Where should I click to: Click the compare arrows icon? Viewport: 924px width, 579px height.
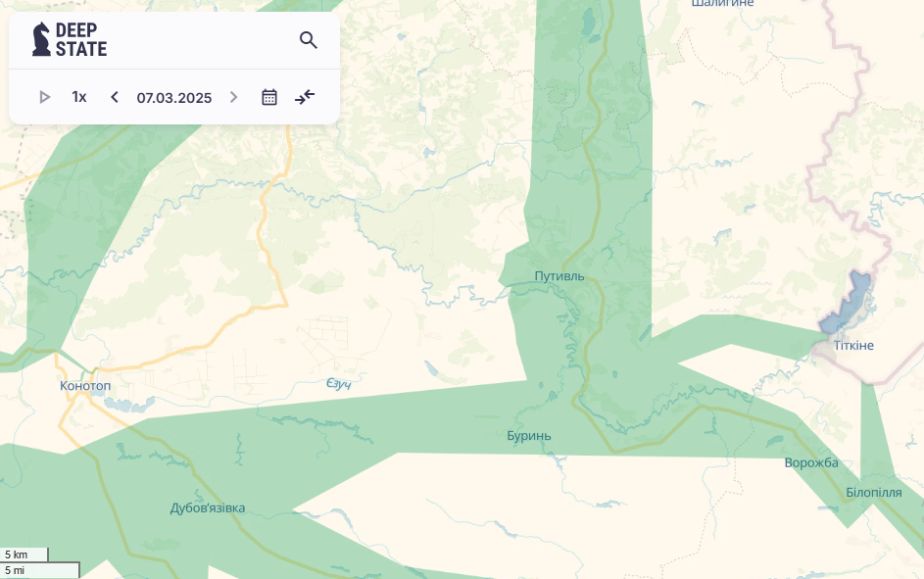(305, 97)
